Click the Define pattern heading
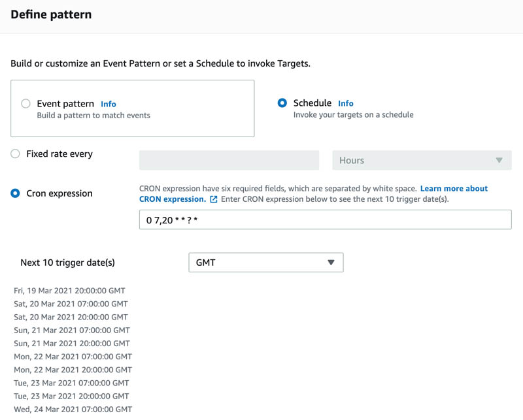 click(51, 14)
